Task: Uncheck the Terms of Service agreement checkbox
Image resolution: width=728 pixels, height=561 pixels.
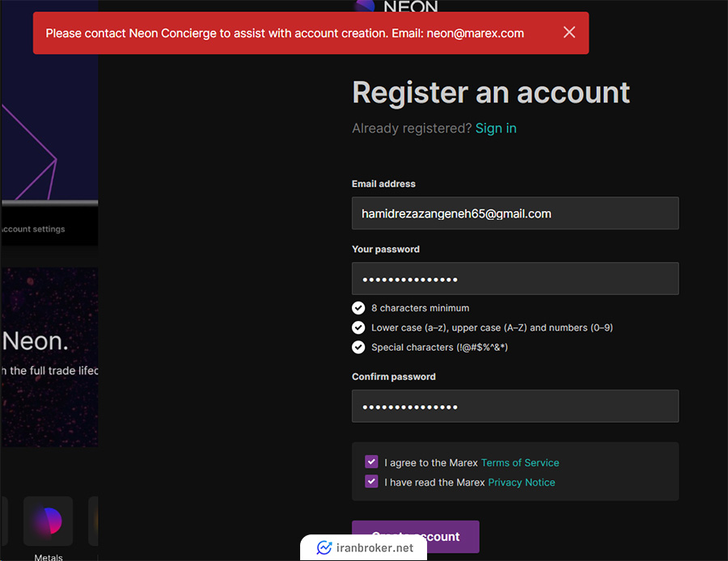Action: (x=371, y=462)
